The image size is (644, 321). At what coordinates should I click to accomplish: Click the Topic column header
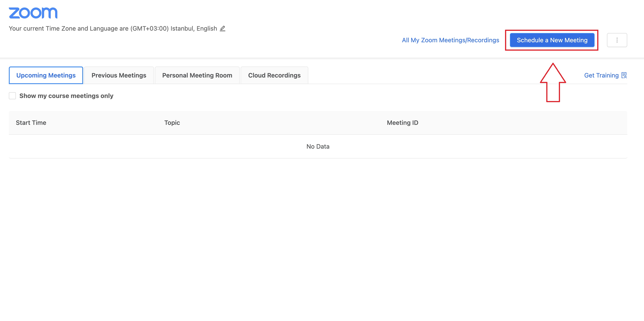172,123
